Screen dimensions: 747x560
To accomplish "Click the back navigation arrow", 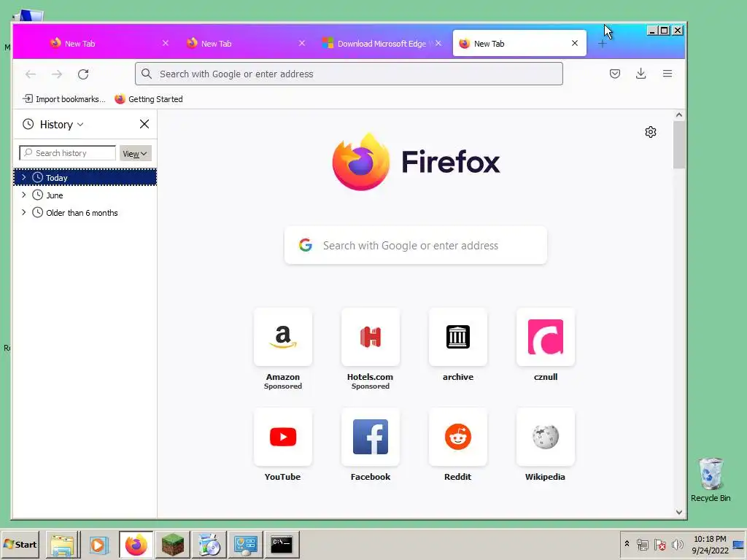I will pyautogui.click(x=31, y=74).
